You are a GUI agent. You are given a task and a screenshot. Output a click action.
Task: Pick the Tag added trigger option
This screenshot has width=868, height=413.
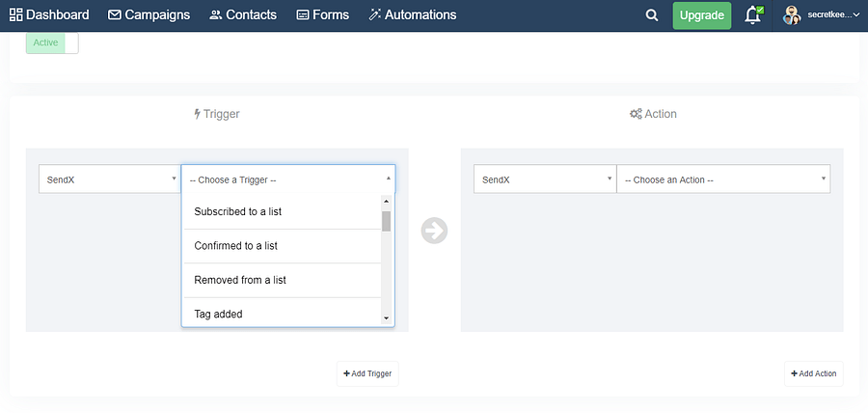click(x=218, y=314)
